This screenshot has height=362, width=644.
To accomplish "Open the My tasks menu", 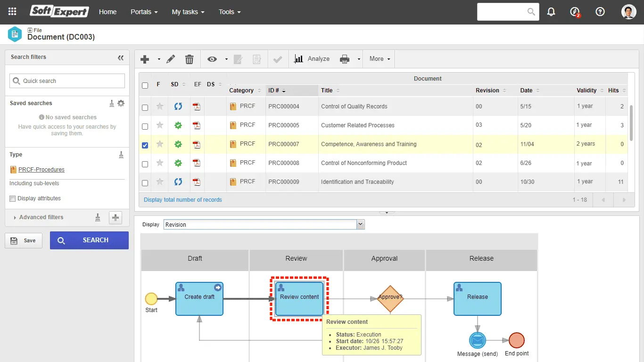I will click(x=188, y=12).
